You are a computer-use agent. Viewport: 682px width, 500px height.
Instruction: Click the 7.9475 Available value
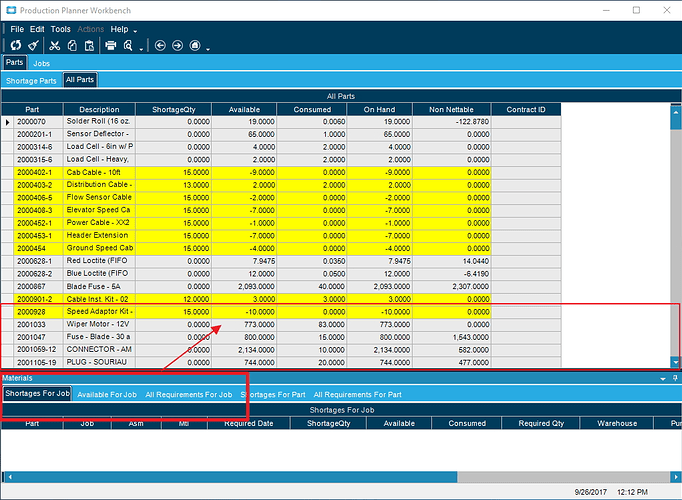244,261
